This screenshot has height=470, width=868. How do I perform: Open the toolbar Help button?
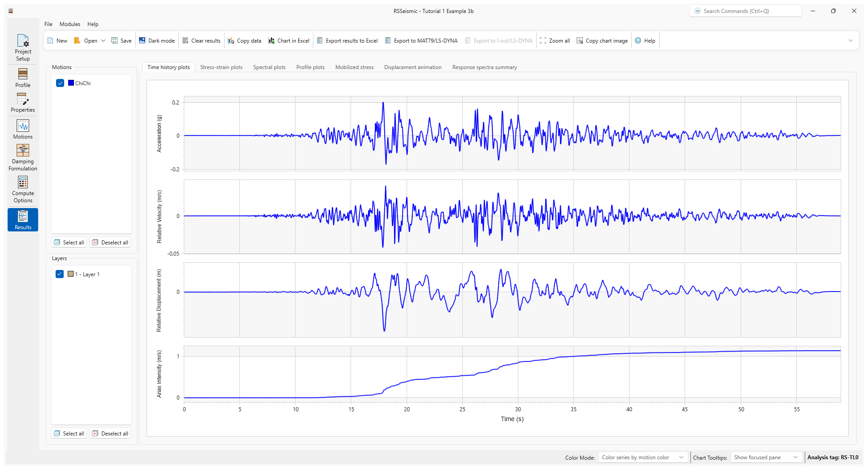point(645,41)
